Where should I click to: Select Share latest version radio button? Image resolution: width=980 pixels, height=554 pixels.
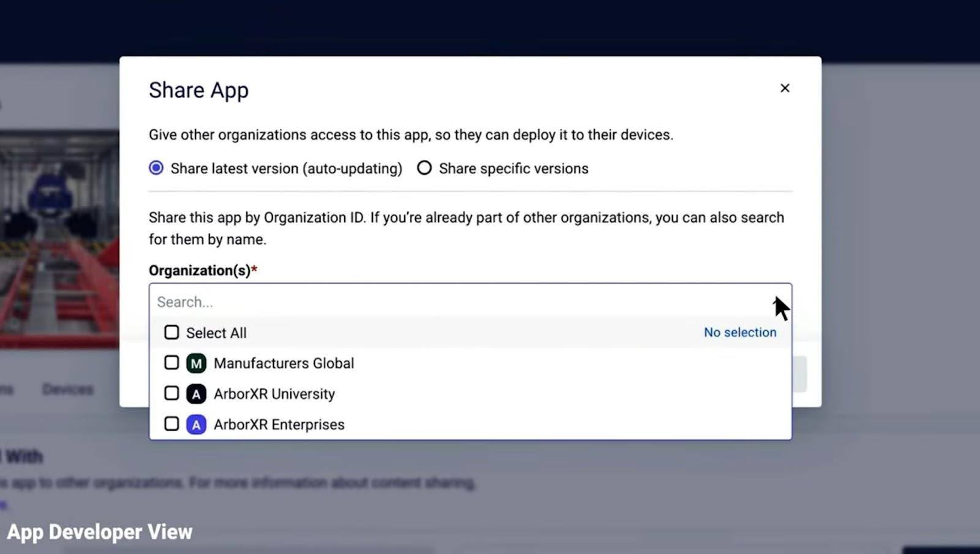pyautogui.click(x=156, y=168)
